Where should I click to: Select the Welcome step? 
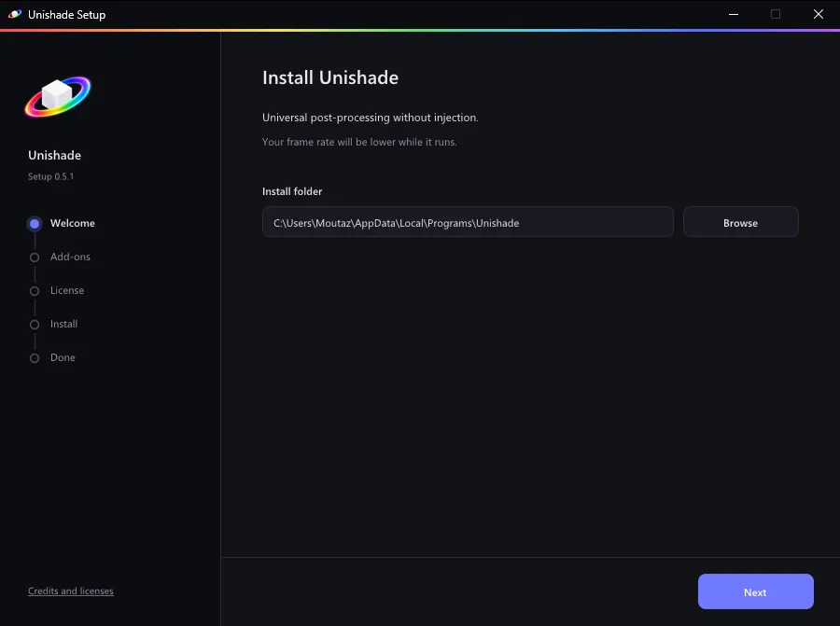click(72, 223)
